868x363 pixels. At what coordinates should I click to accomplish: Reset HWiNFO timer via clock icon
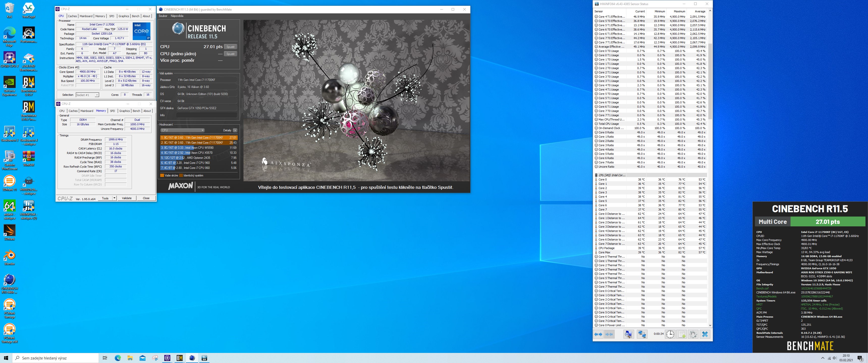(x=670, y=334)
